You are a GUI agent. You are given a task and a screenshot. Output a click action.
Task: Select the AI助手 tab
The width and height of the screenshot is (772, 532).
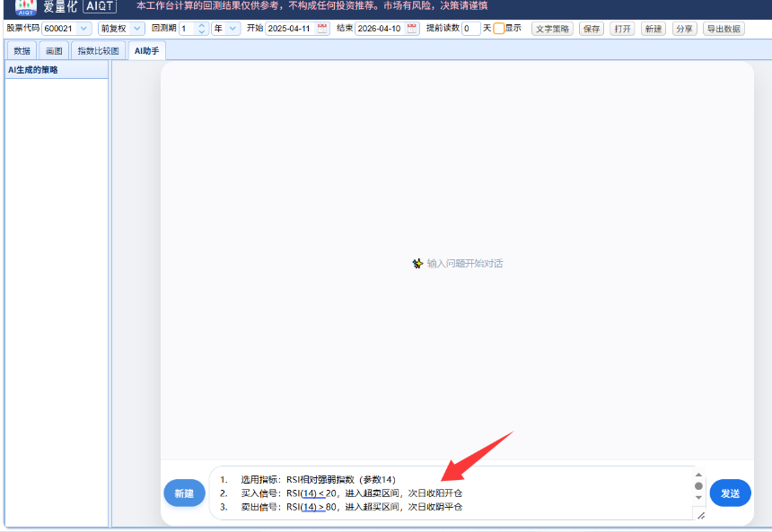click(146, 51)
